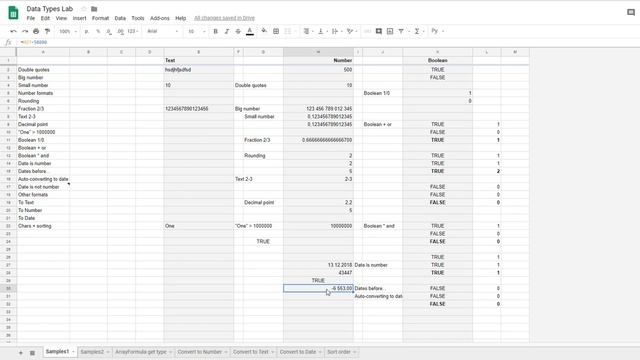The width and height of the screenshot is (640, 360).
Task: Open the Help menu
Action: pos(180,18)
